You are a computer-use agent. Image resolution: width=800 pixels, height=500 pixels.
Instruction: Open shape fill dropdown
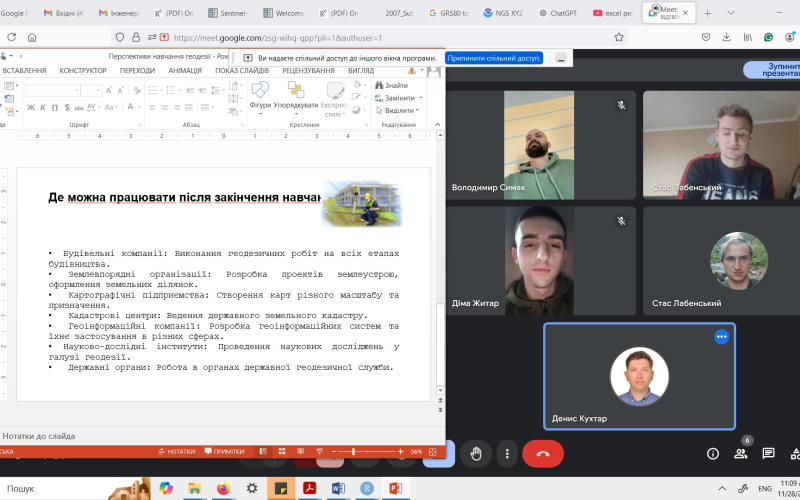tap(359, 85)
